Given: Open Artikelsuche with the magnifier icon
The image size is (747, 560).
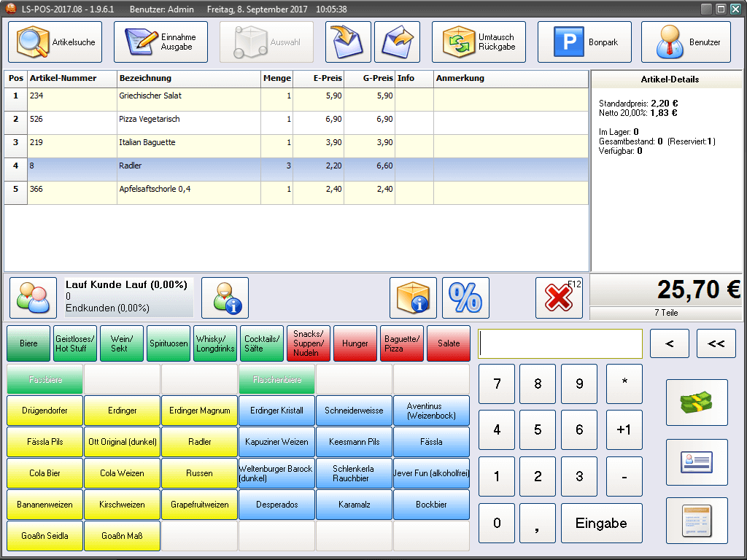Looking at the screenshot, I should pos(55,42).
